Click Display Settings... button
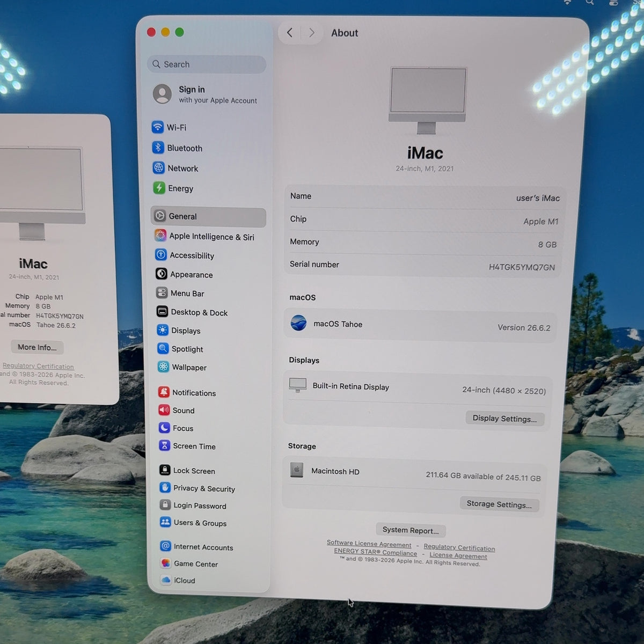 point(504,419)
